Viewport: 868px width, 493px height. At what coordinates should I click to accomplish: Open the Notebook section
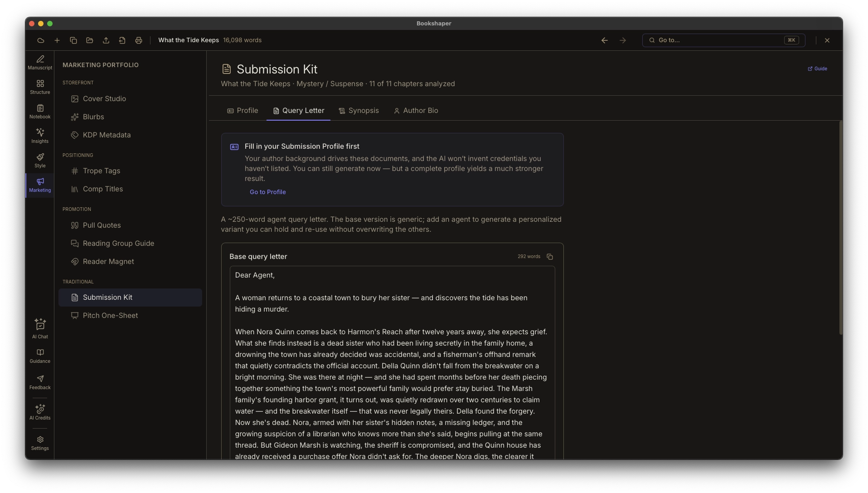click(40, 112)
